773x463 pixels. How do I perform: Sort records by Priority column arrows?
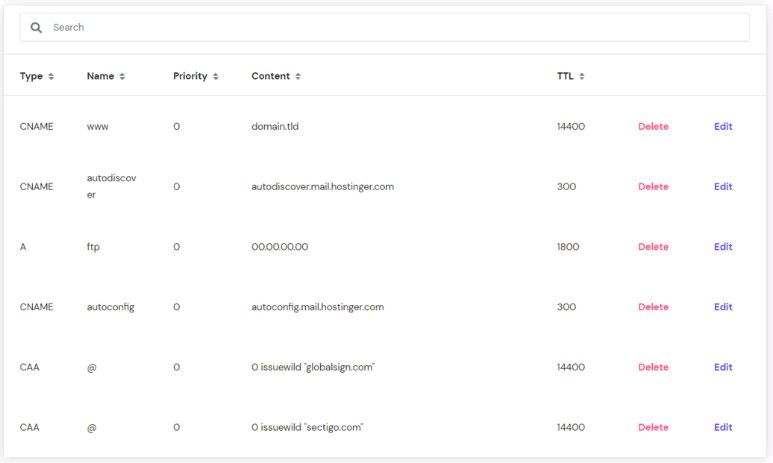(215, 77)
